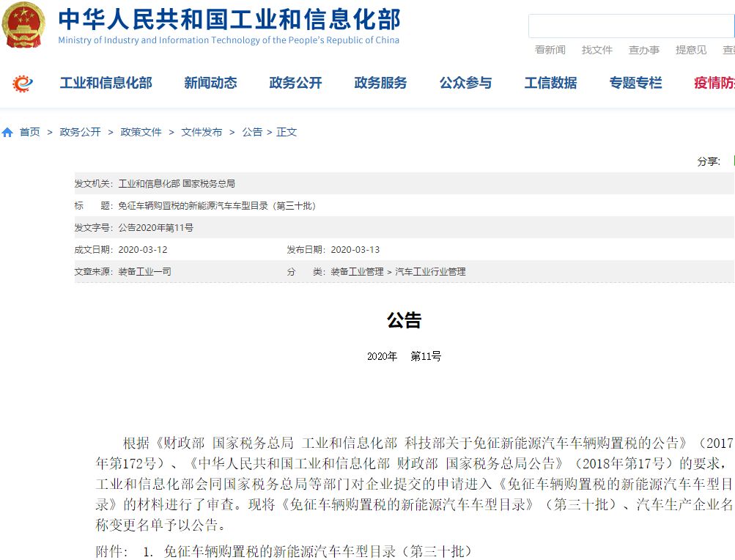Click the 成文日期 value 2020-03-12

143,250
